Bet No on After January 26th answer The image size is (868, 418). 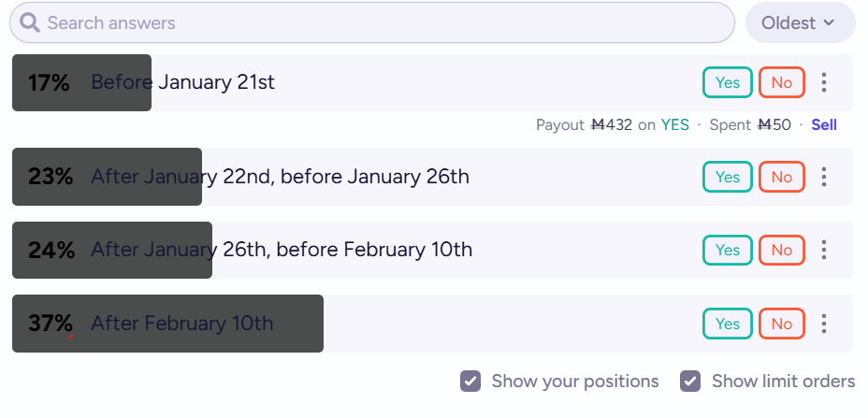coord(782,250)
